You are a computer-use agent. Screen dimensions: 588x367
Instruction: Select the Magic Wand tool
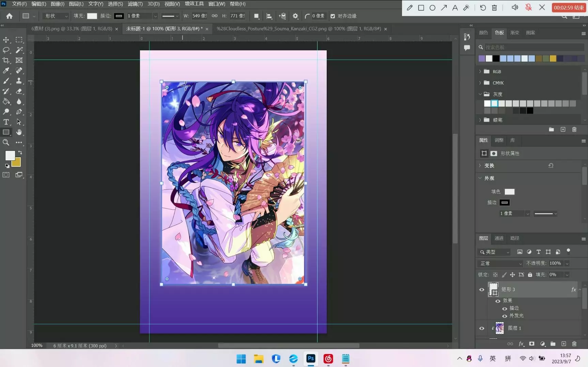[19, 50]
